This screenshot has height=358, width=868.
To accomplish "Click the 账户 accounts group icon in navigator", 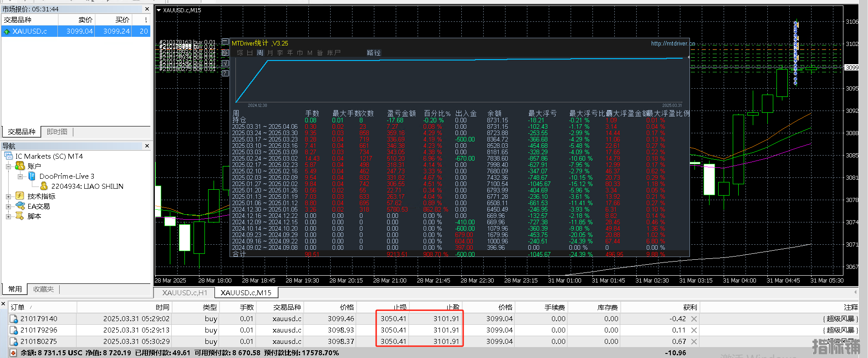I will tap(20, 166).
